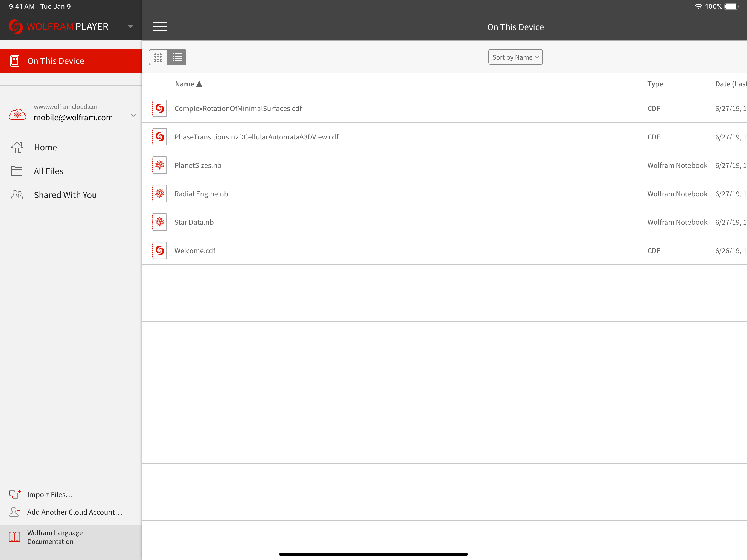This screenshot has width=747, height=560.
Task: Click the PhaseTransitionsIn2DCellularAutomataA3DView.cdf file icon
Action: [159, 136]
